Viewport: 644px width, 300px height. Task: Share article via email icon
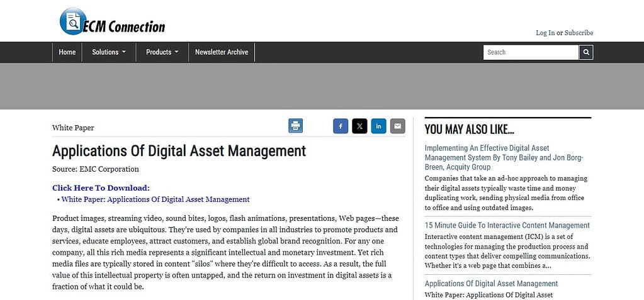(x=398, y=126)
